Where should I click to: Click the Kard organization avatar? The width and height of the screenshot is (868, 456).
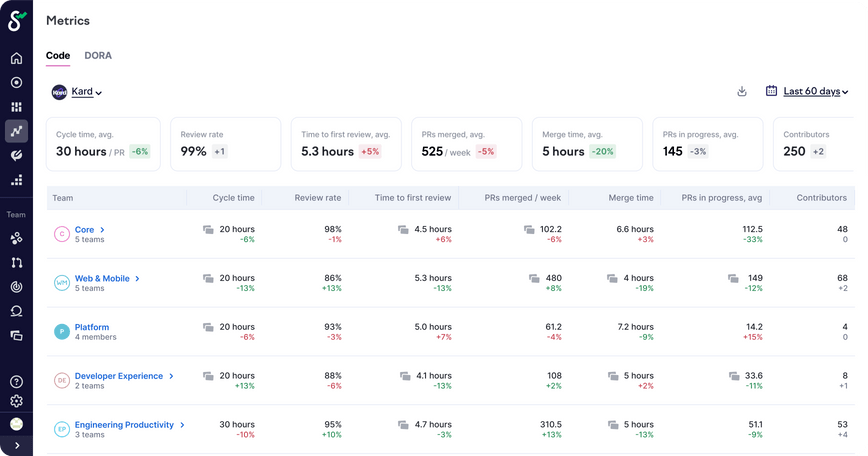[59, 92]
